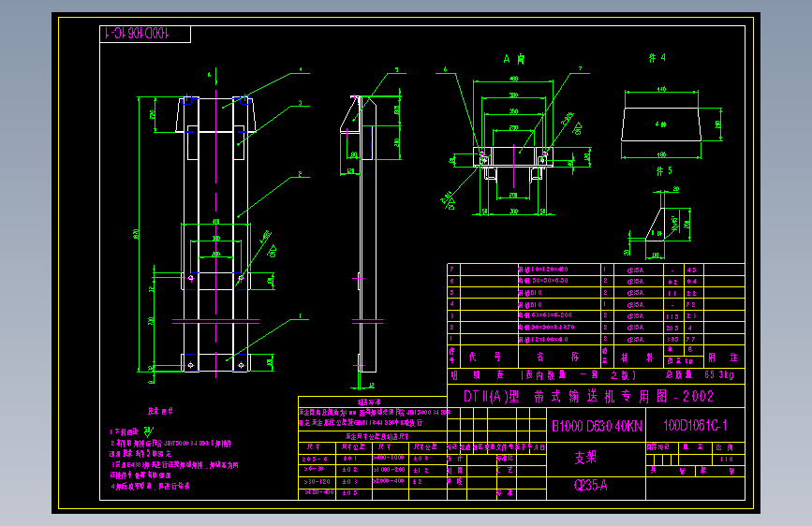Image resolution: width=812 pixels, height=526 pixels.
Task: Click callout number 7 in the A view
Action: click(x=580, y=69)
